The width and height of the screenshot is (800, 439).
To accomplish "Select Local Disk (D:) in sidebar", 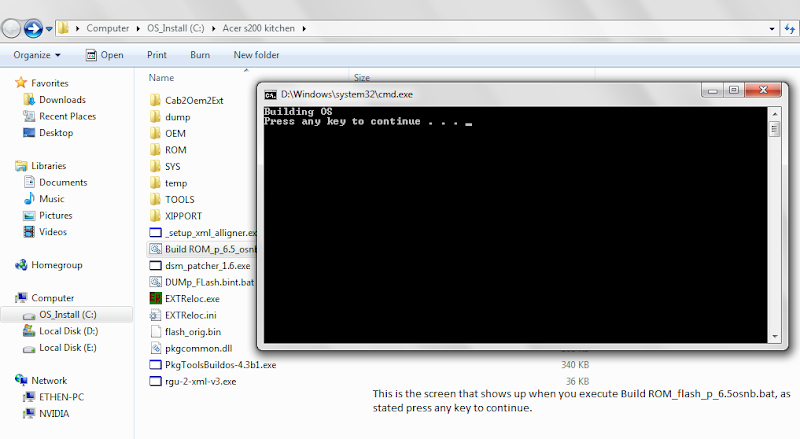I will 68,331.
